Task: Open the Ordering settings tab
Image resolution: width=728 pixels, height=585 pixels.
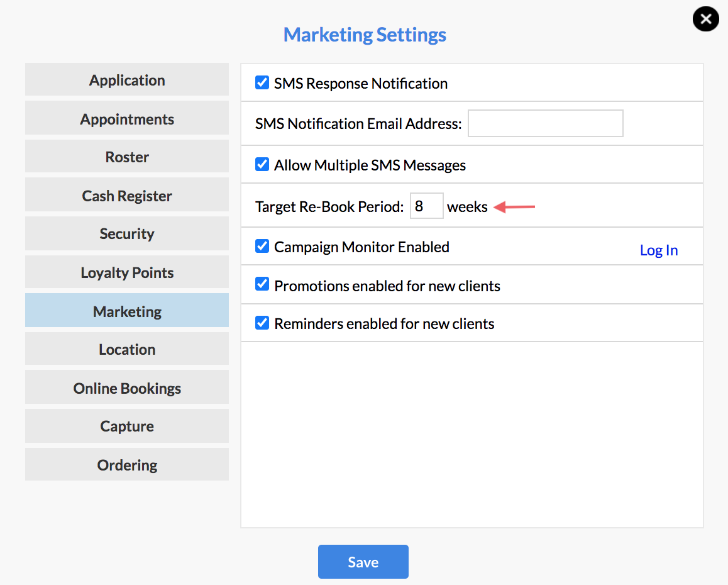Action: tap(127, 464)
